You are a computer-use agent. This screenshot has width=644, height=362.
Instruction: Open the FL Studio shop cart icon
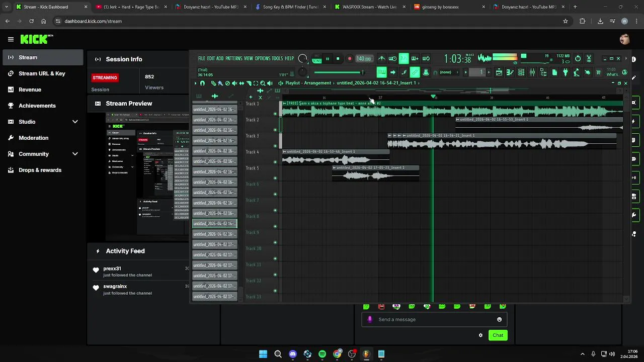(x=598, y=72)
